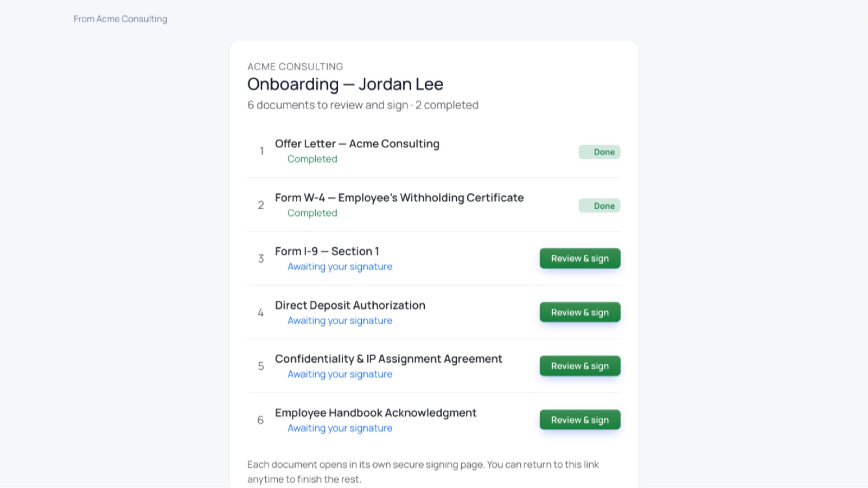Viewport: 868px width, 488px height.
Task: Click the Done badge for Form W-4
Action: [599, 206]
